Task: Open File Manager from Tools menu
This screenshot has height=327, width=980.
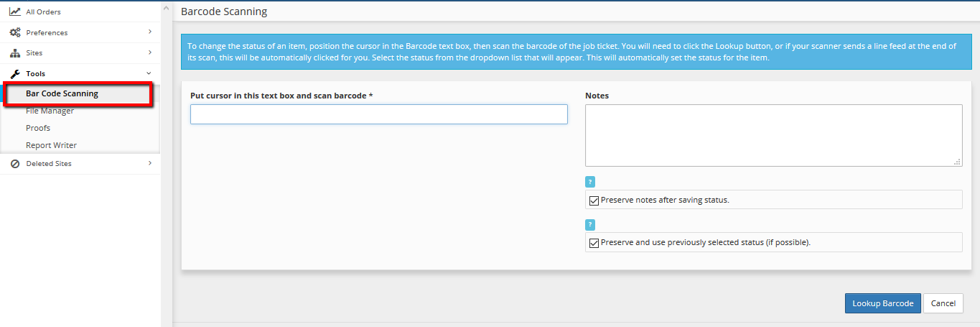Action: tap(50, 111)
